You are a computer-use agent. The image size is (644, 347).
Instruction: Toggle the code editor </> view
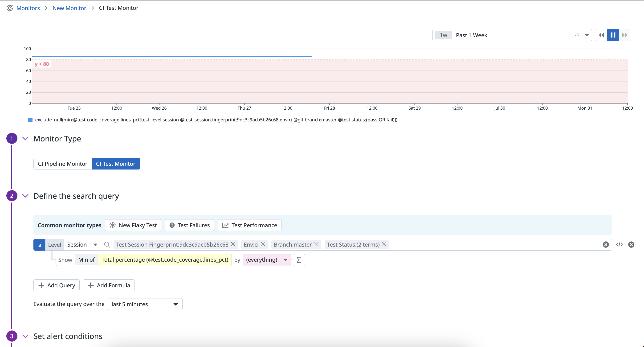tap(619, 245)
